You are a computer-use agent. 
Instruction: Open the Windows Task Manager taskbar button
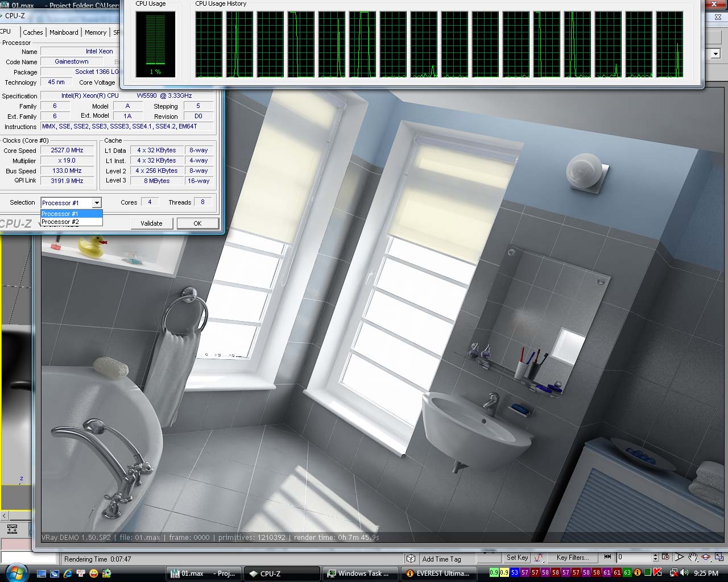tap(360, 573)
